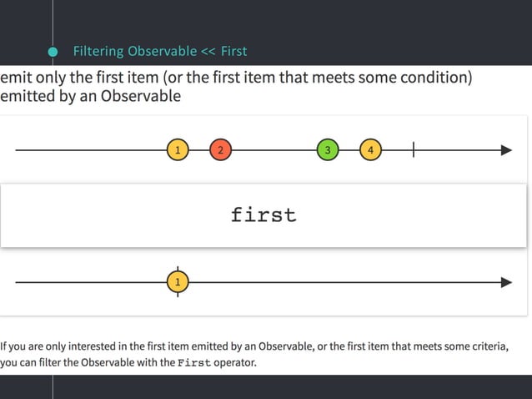The width and height of the screenshot is (532, 399).
Task: Click the 'If you are only interested' paragraph
Action: 254,354
